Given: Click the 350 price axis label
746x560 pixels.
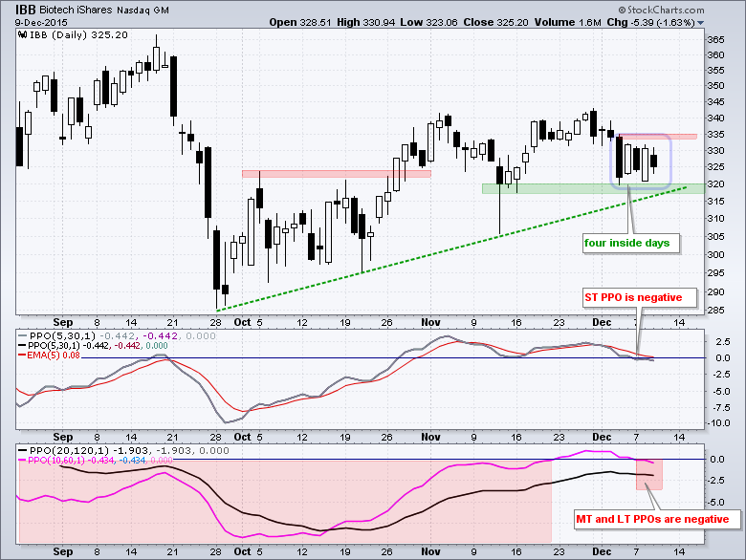Looking at the screenshot, I should (x=715, y=86).
